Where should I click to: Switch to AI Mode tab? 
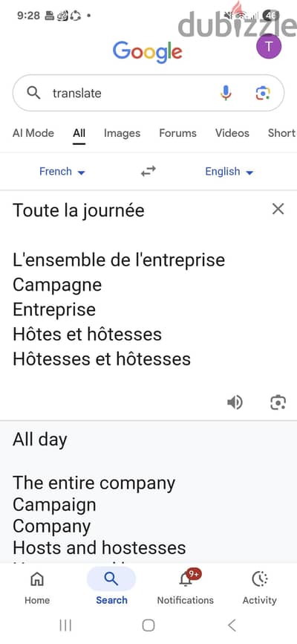pyautogui.click(x=33, y=133)
